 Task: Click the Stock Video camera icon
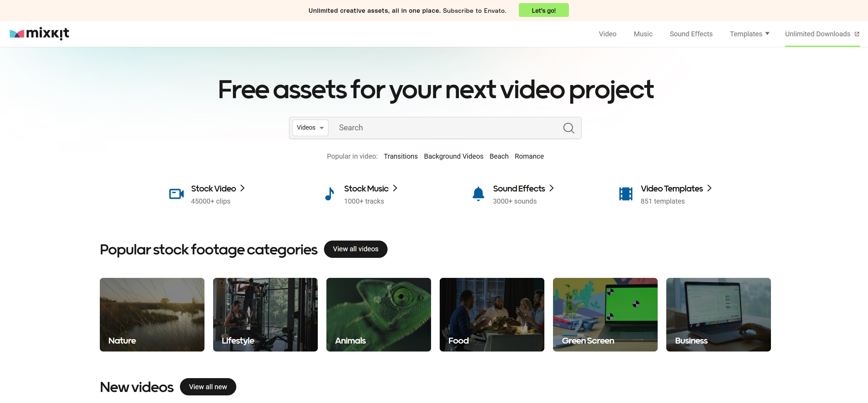point(177,194)
